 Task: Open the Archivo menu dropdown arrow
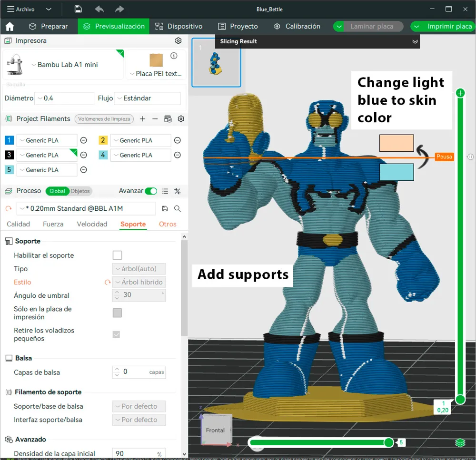49,9
